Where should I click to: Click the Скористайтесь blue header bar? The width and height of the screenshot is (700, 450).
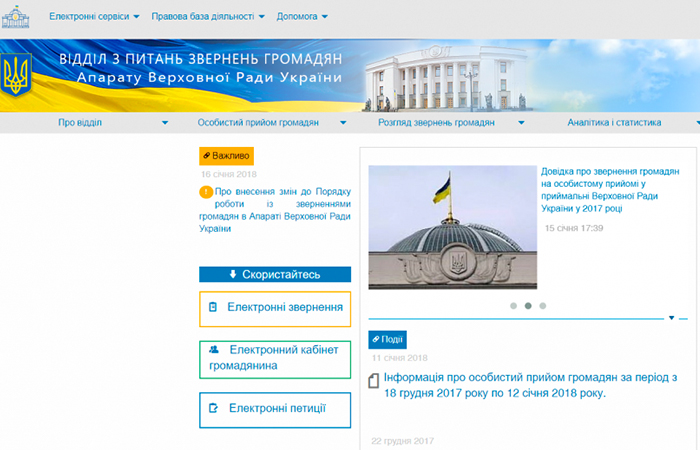click(x=275, y=274)
